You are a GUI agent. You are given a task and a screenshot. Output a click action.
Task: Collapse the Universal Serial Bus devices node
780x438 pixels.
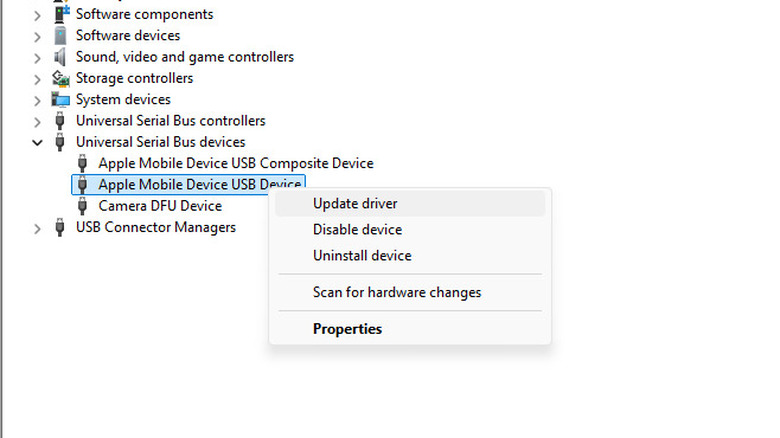click(38, 142)
